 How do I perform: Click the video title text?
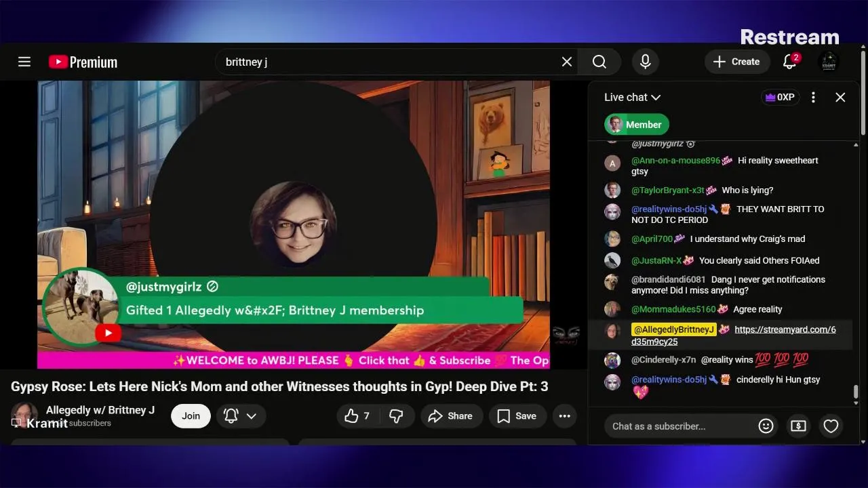point(279,386)
